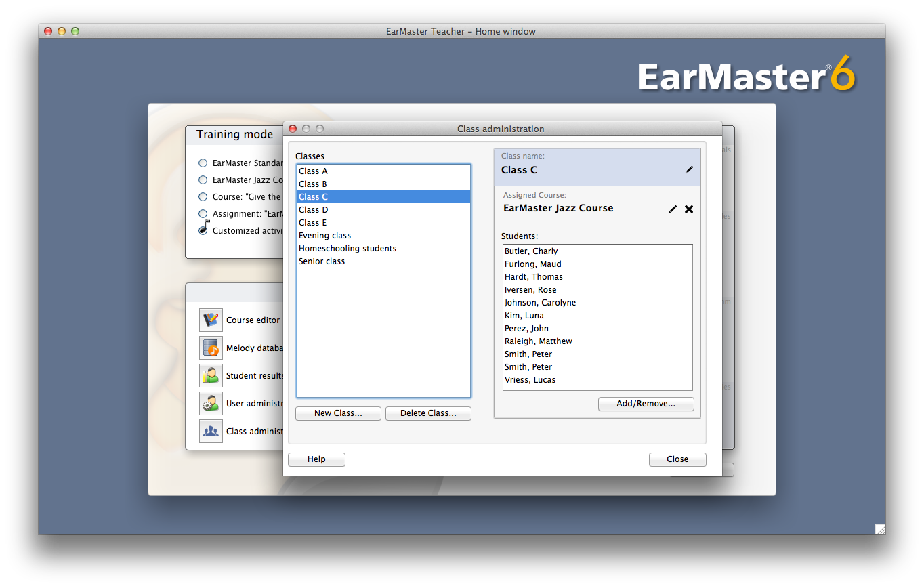Click the New Class... button

point(338,413)
